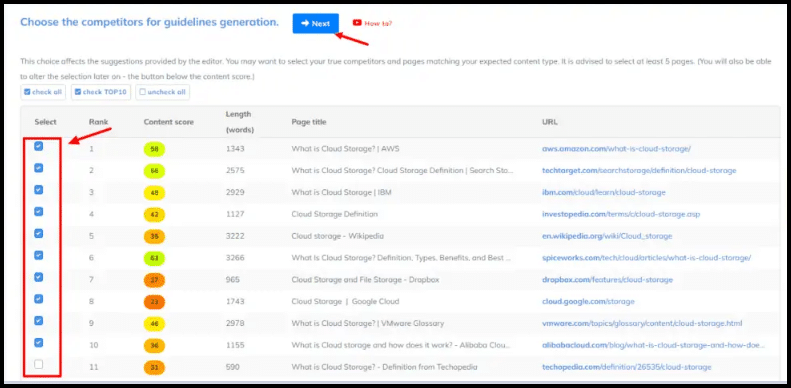The height and width of the screenshot is (388, 791).
Task: Click content score badge 42 for Investopedia
Action: click(x=154, y=214)
